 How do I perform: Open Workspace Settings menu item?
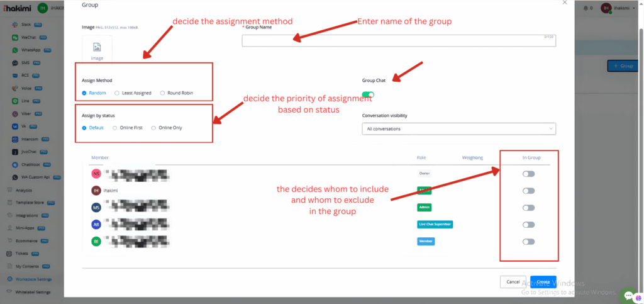[x=33, y=279]
